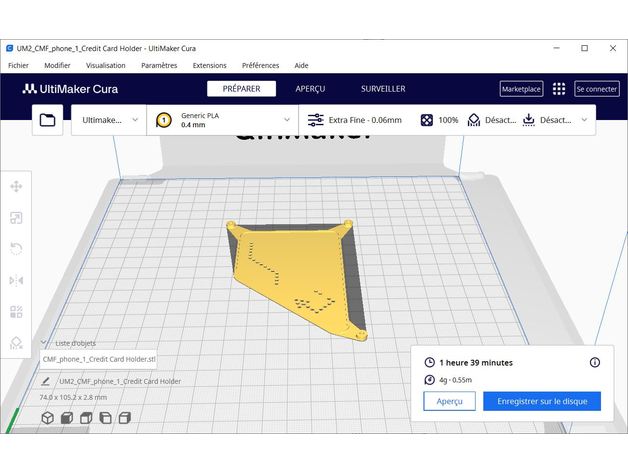Open the application switcher grid icon
This screenshot has height=472, width=628.
click(x=559, y=89)
